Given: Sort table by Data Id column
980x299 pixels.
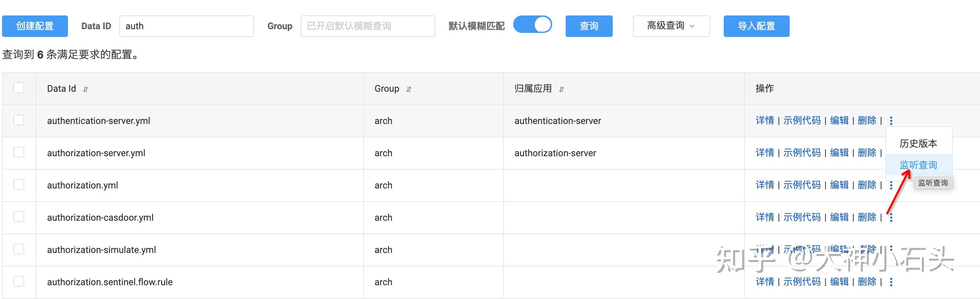Looking at the screenshot, I should (x=86, y=89).
